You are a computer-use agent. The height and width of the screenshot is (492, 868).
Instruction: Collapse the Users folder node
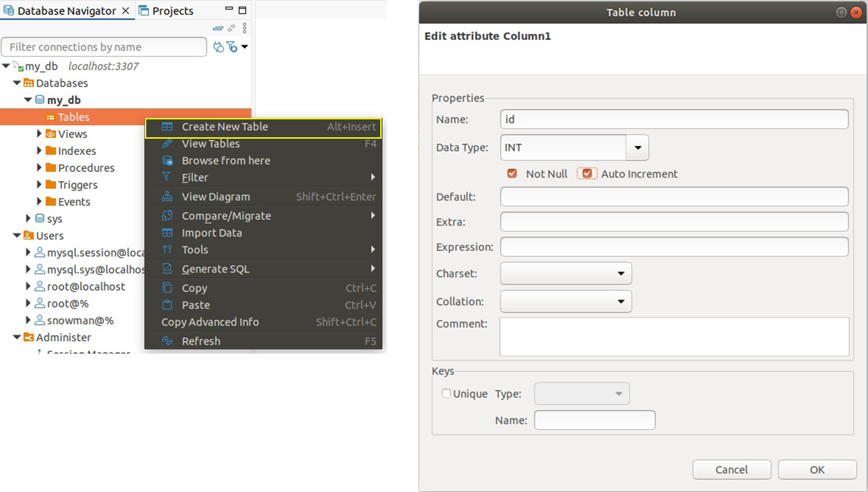pos(17,235)
